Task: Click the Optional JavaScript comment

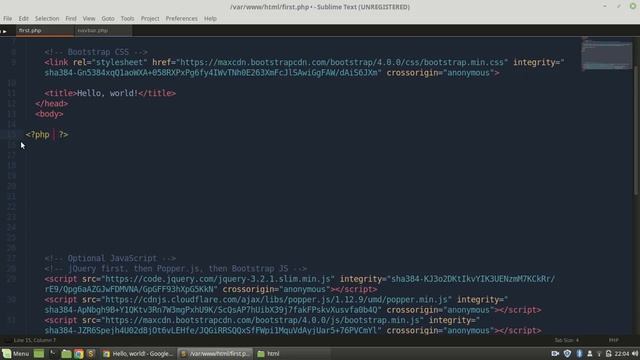Action: point(110,258)
